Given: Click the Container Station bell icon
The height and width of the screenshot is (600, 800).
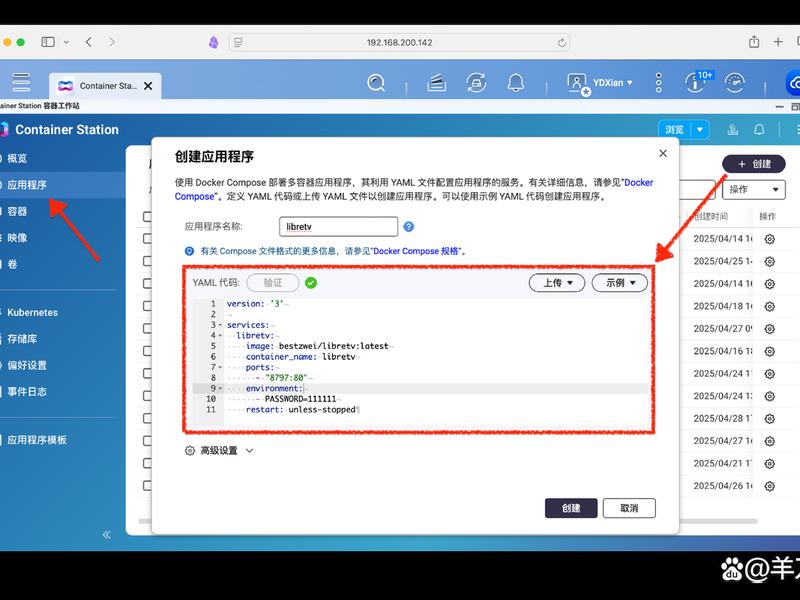Looking at the screenshot, I should (759, 130).
